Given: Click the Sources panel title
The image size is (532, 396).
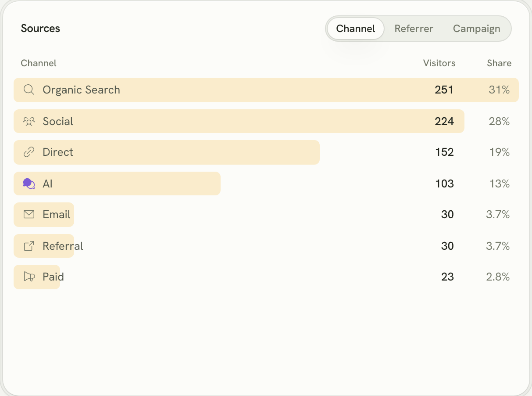Looking at the screenshot, I should (x=40, y=29).
